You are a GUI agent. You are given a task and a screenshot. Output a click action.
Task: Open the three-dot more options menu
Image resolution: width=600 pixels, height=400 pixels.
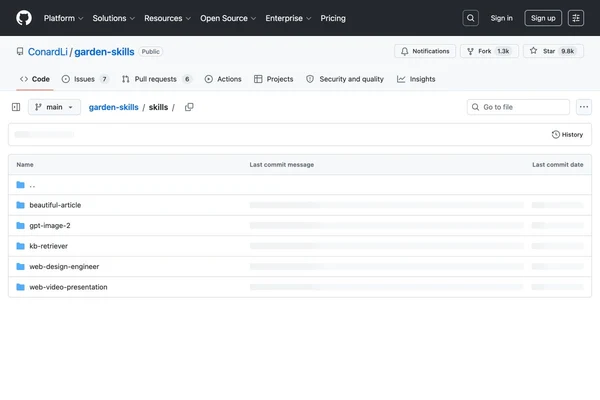584,107
